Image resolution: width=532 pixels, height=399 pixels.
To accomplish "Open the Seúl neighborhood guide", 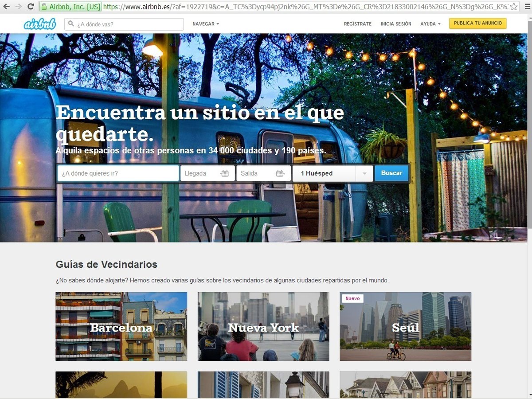I will [405, 326].
